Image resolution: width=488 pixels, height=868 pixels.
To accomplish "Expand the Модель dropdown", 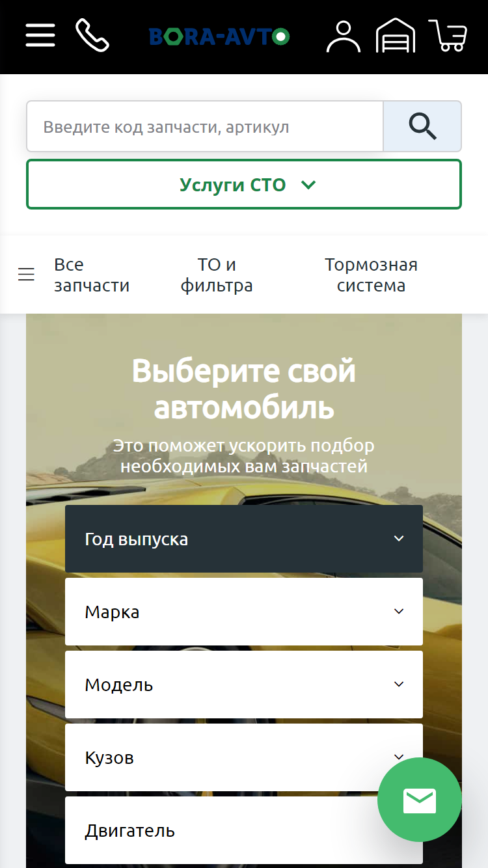I will click(244, 685).
